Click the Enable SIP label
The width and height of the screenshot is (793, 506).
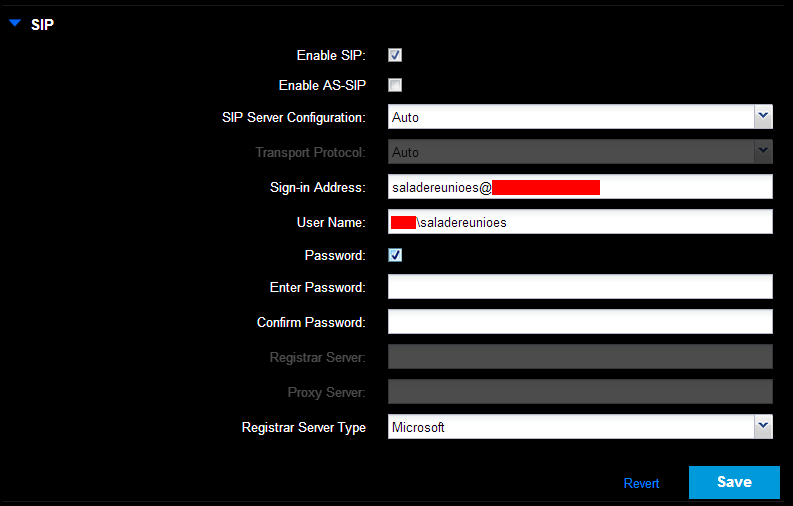[331, 55]
